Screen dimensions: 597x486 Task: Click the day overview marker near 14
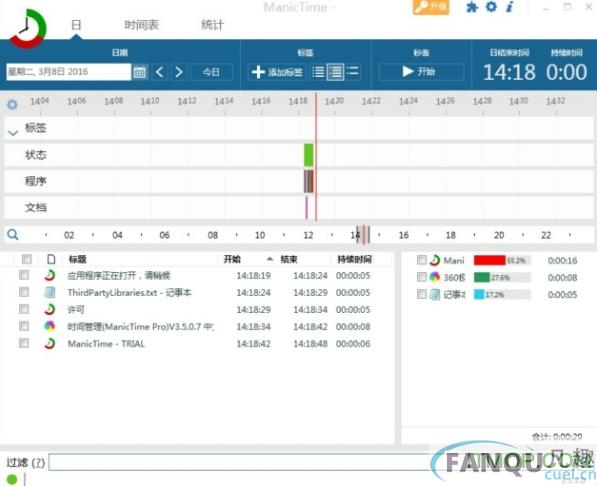pyautogui.click(x=363, y=234)
